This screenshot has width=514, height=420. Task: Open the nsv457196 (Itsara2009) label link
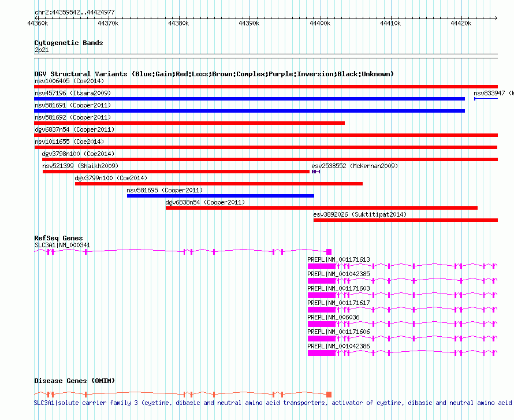pyautogui.click(x=73, y=93)
